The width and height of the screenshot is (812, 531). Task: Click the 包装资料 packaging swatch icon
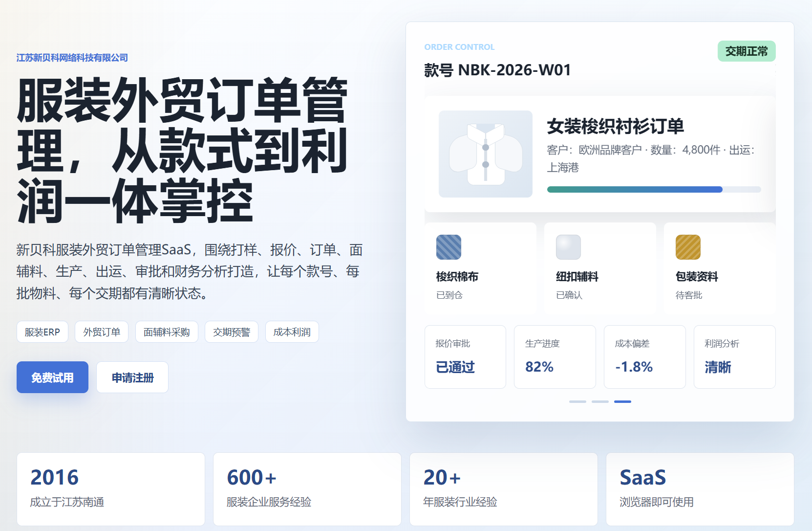click(688, 247)
